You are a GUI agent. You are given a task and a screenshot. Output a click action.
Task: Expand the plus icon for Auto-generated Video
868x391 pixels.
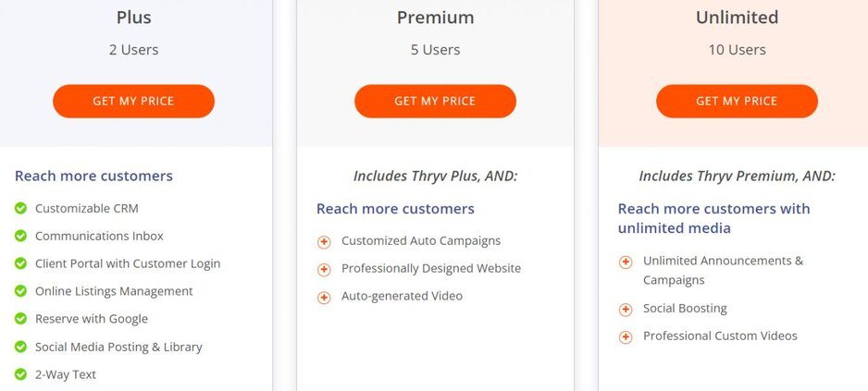(324, 298)
